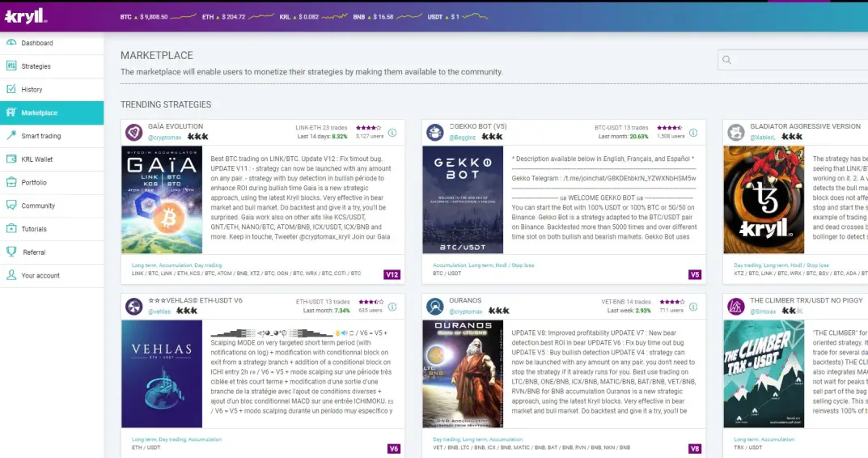Image resolution: width=868 pixels, height=458 pixels.
Task: Go to Strategies menu item
Action: pyautogui.click(x=52, y=66)
